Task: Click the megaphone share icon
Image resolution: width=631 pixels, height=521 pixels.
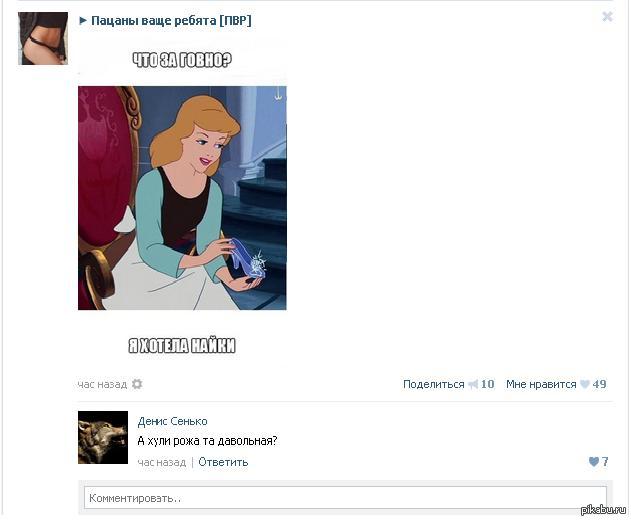Action: (473, 384)
